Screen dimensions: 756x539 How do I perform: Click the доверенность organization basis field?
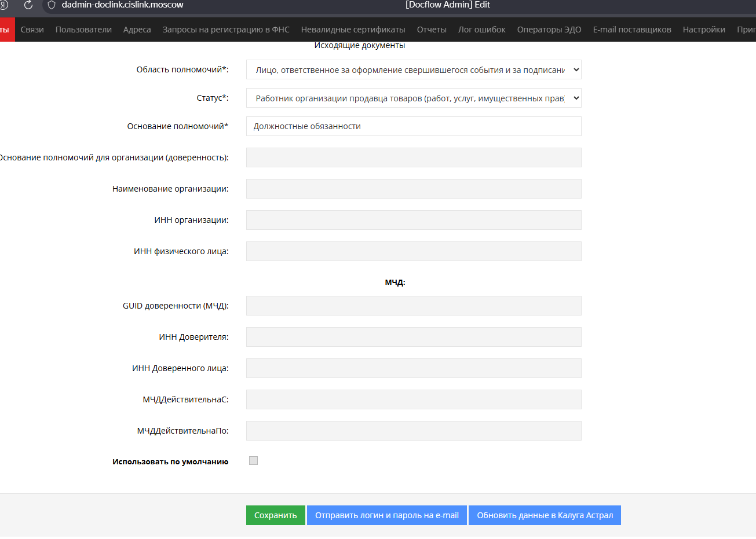414,157
